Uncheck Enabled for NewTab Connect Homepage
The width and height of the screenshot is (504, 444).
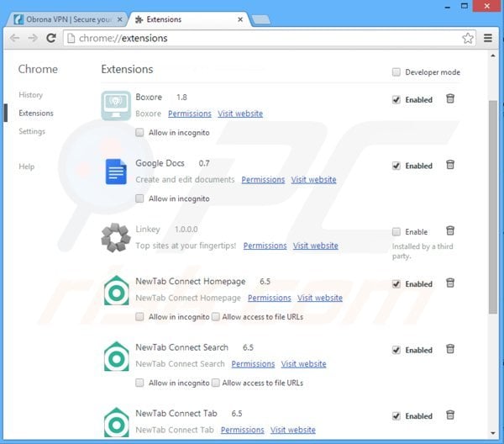[x=396, y=284]
